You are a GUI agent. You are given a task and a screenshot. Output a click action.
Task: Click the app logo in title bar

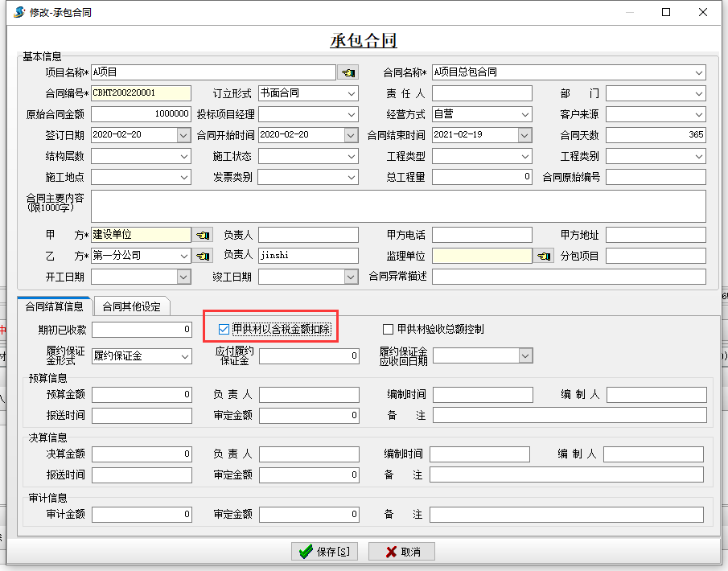(19, 12)
